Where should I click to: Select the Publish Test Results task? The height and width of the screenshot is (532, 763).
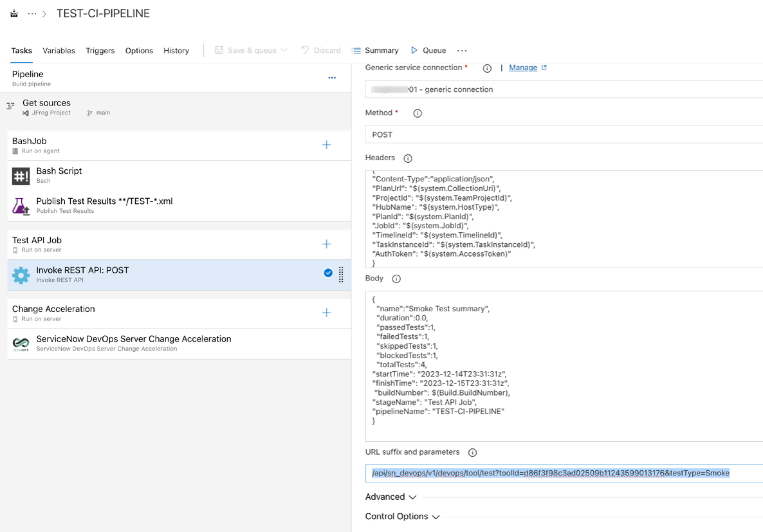click(x=179, y=206)
